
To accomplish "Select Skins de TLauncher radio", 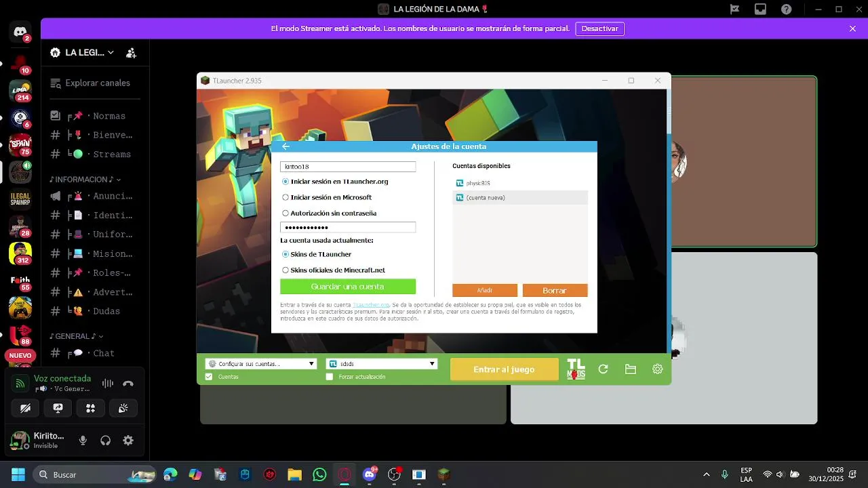I will click(x=285, y=254).
